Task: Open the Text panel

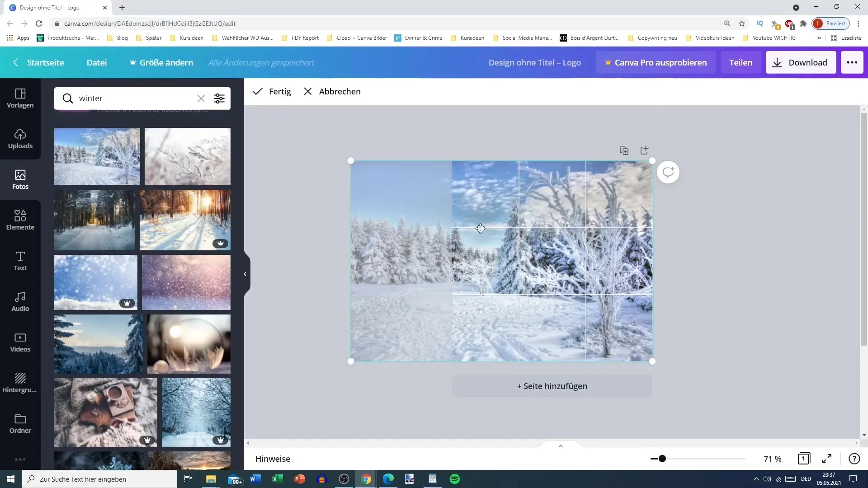Action: [20, 261]
